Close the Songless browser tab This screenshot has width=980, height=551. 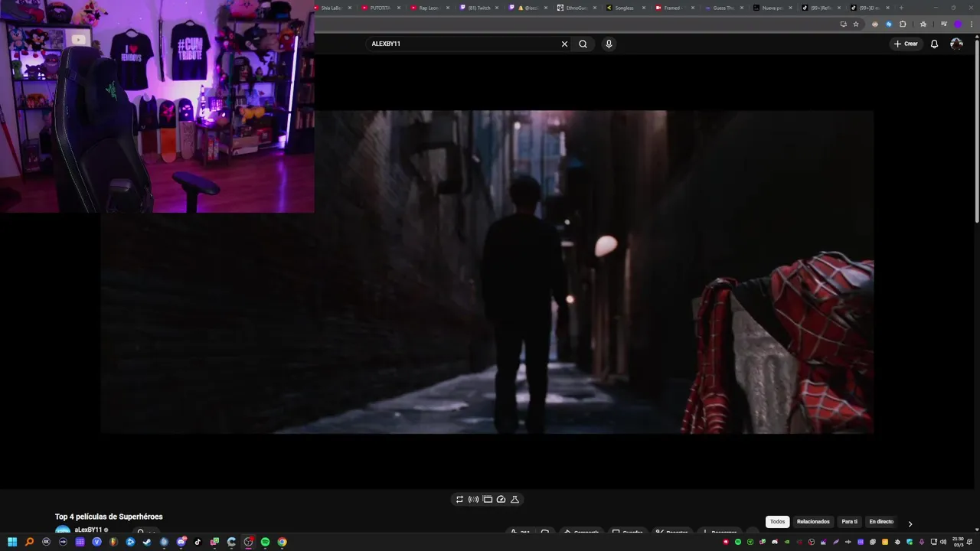pos(644,8)
